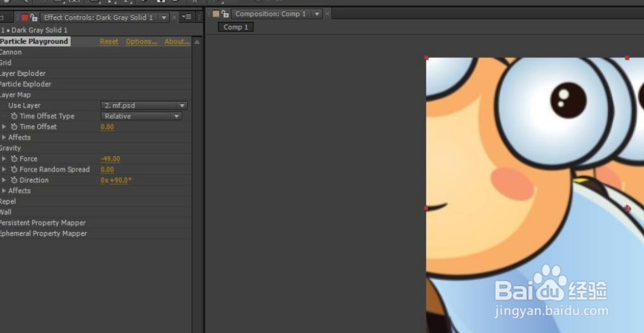Collapse the Gravity group
Screen dimensions: 644x333
pos(10,148)
